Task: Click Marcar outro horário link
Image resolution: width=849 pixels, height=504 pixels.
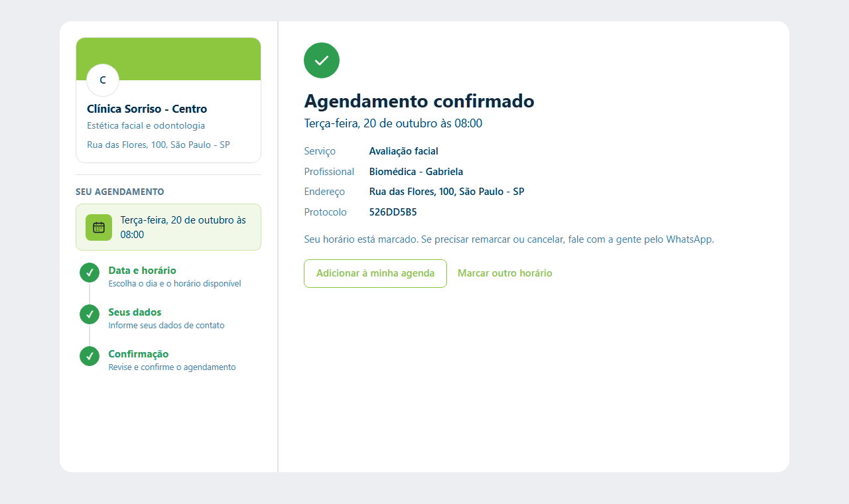Action: click(505, 273)
